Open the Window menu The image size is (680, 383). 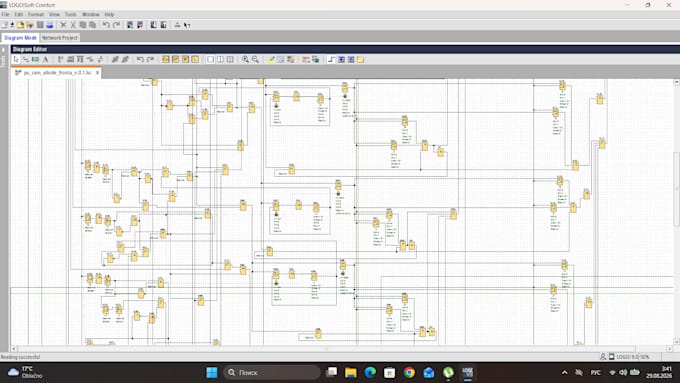click(x=91, y=14)
